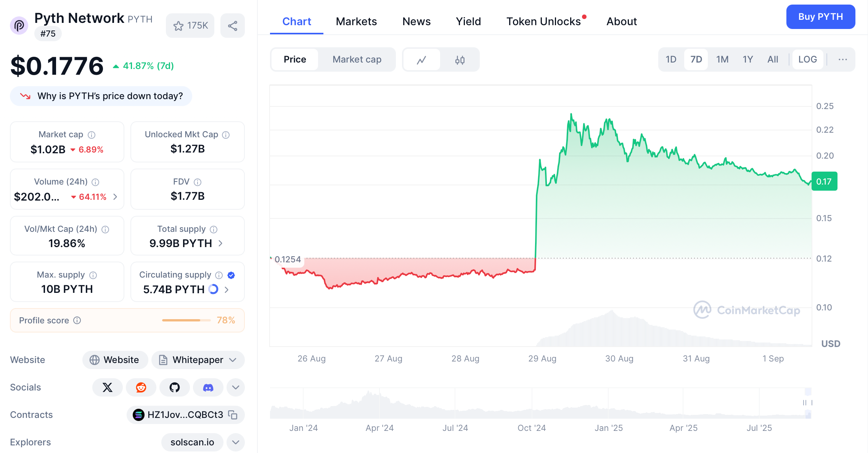Expand the Explorers list
868x453 pixels.
(x=235, y=442)
